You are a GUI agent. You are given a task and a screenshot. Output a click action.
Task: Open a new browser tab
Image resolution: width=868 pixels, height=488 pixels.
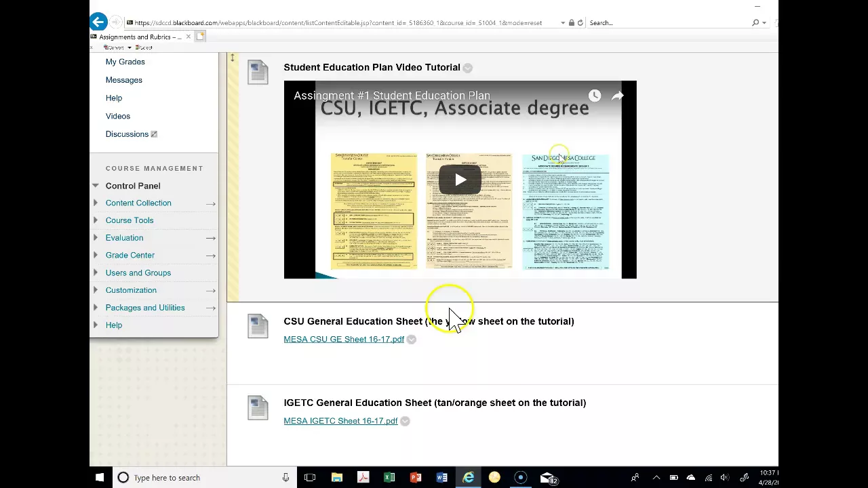point(201,37)
